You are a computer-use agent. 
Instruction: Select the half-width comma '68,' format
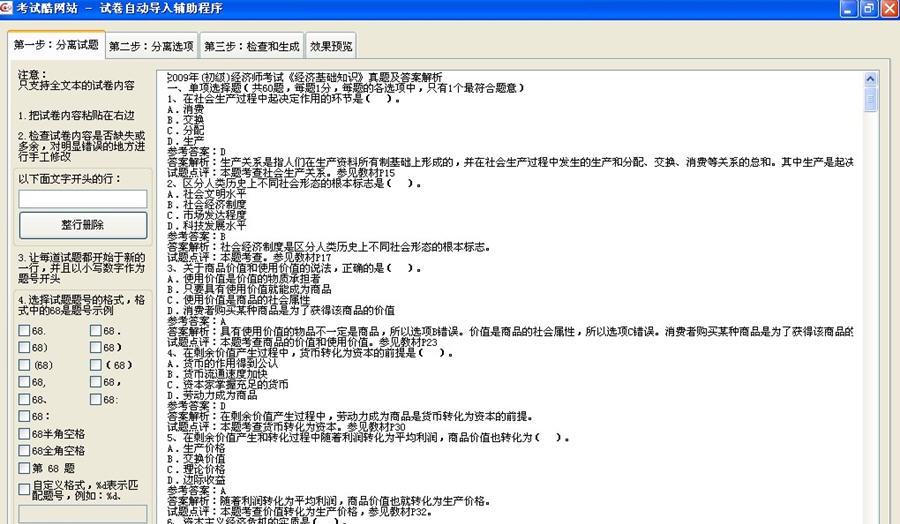(x=24, y=382)
